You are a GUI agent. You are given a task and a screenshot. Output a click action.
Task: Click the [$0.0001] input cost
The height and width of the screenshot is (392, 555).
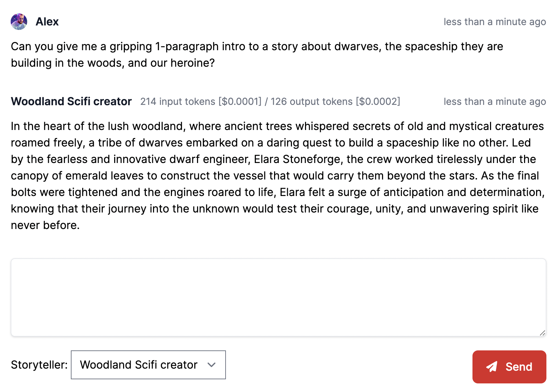click(240, 101)
